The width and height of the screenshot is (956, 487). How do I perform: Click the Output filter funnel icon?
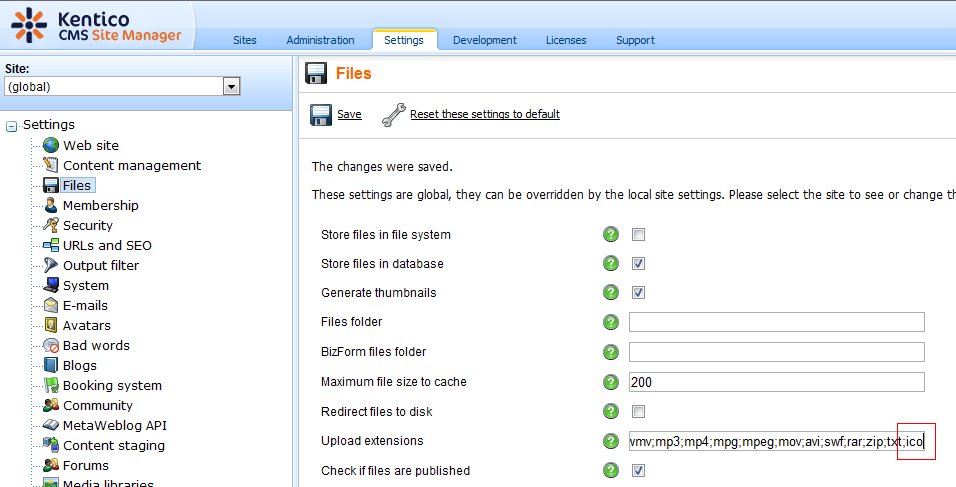(x=51, y=265)
